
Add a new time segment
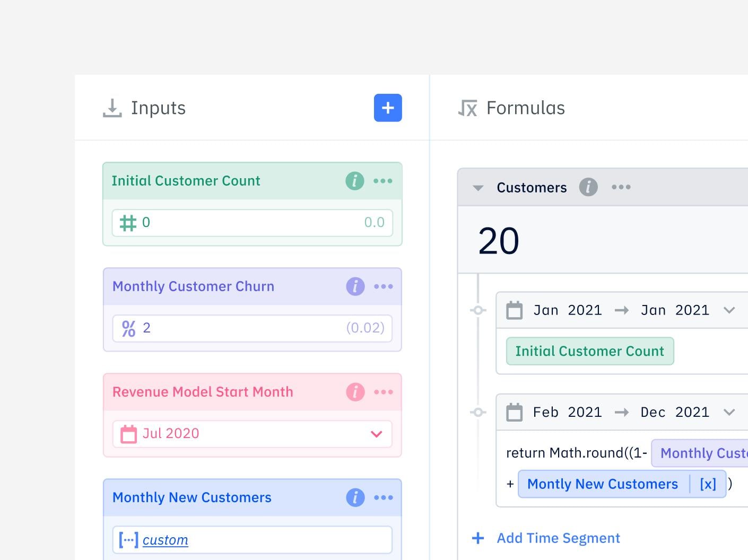[x=558, y=538]
